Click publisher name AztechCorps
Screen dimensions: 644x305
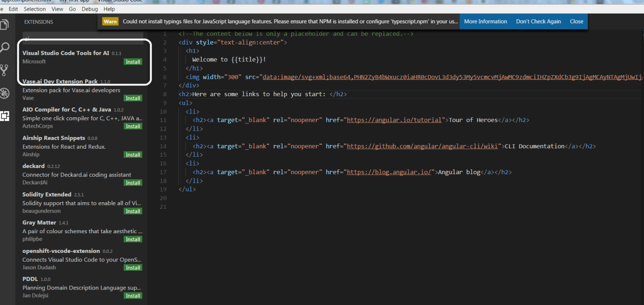(38, 126)
